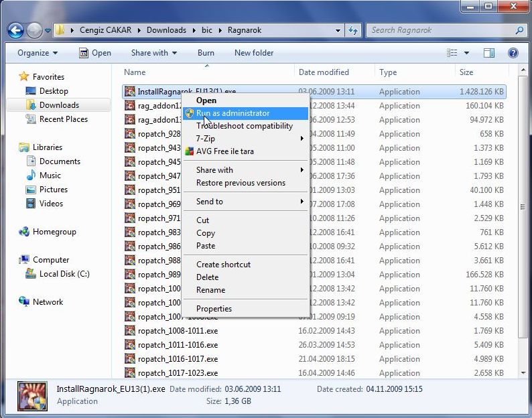Click the InstallRagnarok_EU13(1).exe file icon
Screen dimensions: 532x418
pyautogui.click(x=129, y=92)
